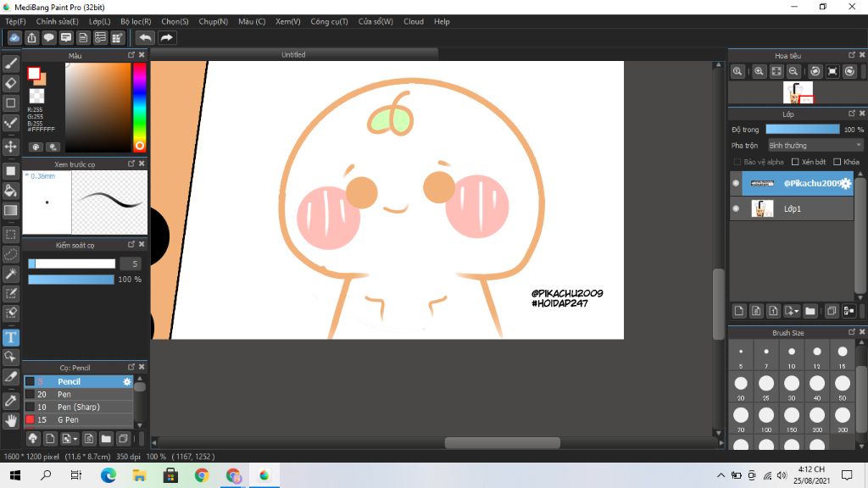Zoom in on the navigator
The width and height of the screenshot is (868, 488).
759,71
